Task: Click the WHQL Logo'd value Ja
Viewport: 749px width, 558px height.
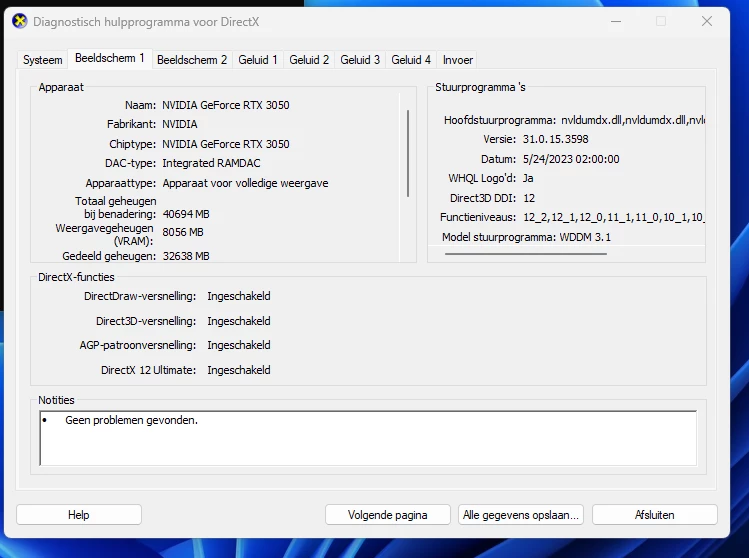Action: coord(528,178)
